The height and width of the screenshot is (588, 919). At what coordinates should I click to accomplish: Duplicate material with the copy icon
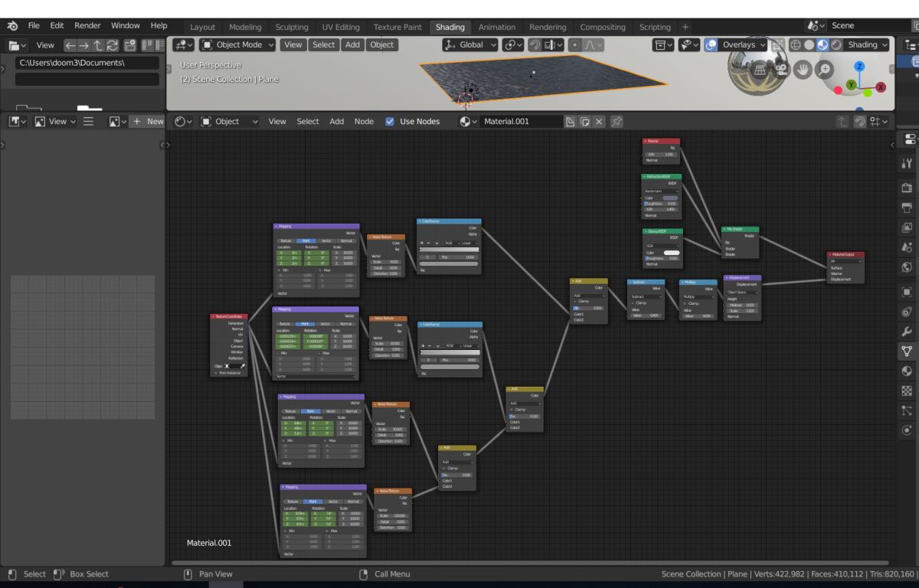point(584,122)
